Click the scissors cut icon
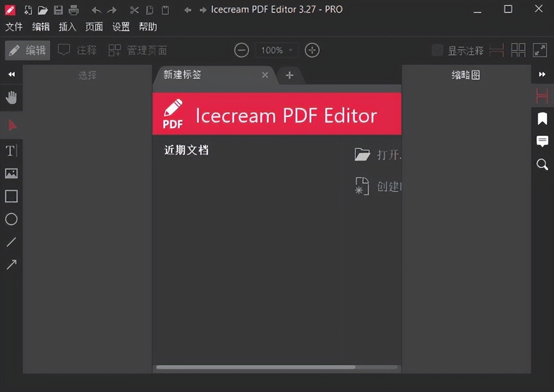 135,10
